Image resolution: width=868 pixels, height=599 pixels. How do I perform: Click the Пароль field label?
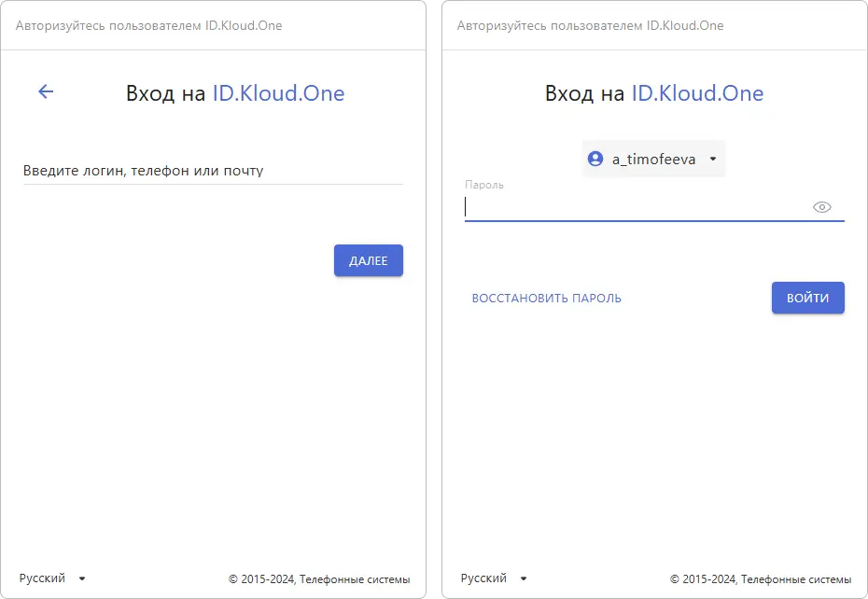pyautogui.click(x=484, y=185)
